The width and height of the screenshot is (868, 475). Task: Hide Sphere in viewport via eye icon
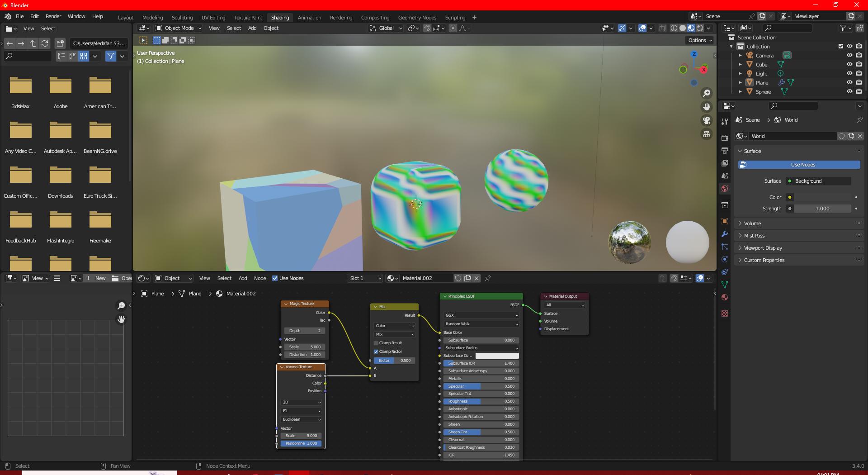click(x=849, y=91)
